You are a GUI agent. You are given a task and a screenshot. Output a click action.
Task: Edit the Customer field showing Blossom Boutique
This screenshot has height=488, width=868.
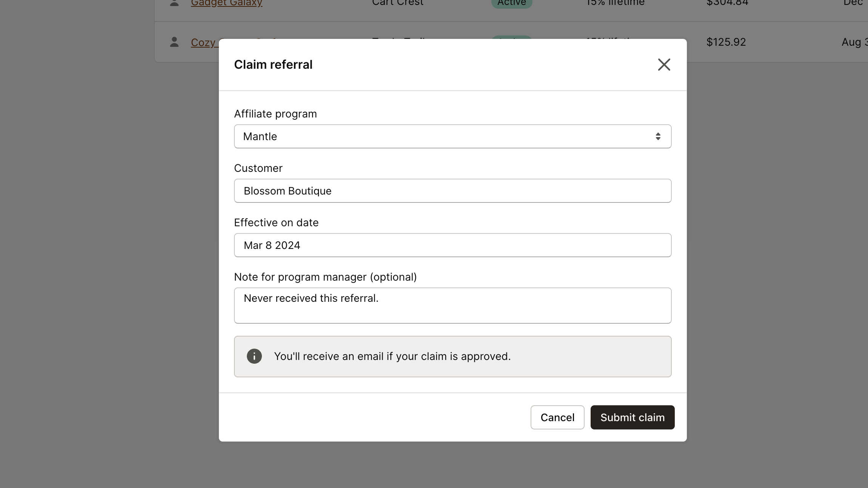[x=452, y=191]
